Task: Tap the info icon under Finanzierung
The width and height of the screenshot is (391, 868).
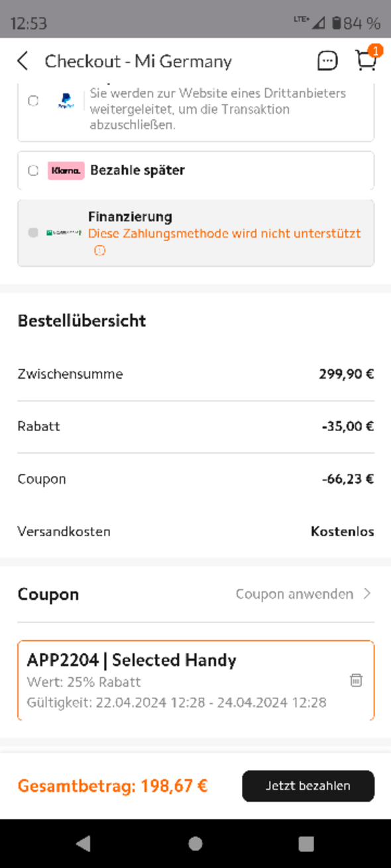Action: 99,250
